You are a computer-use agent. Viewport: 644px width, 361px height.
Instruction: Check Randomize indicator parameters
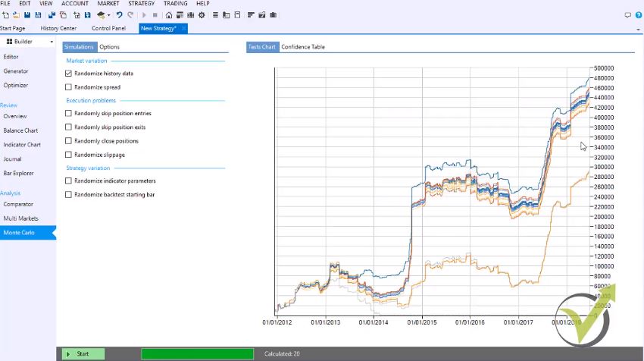point(69,181)
